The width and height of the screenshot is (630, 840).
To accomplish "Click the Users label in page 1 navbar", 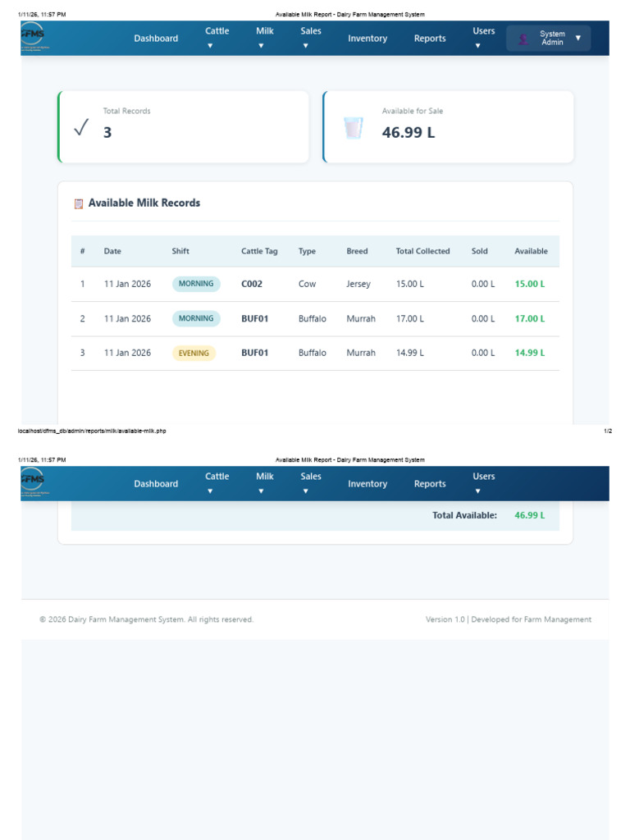I will coord(484,31).
